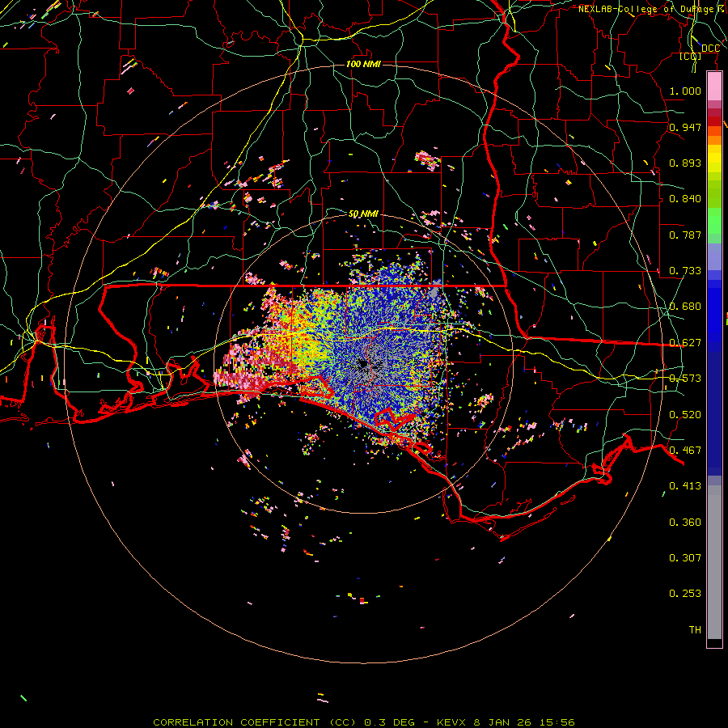This screenshot has height=728, width=728.
Task: Click the KEVX radar site at map center
Action: tap(363, 365)
